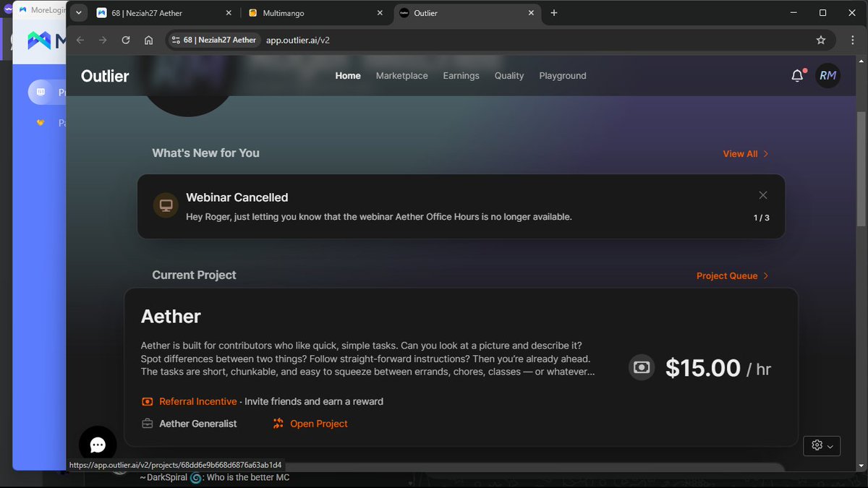868x488 pixels.
Task: Click the Aether project title
Action: [171, 317]
